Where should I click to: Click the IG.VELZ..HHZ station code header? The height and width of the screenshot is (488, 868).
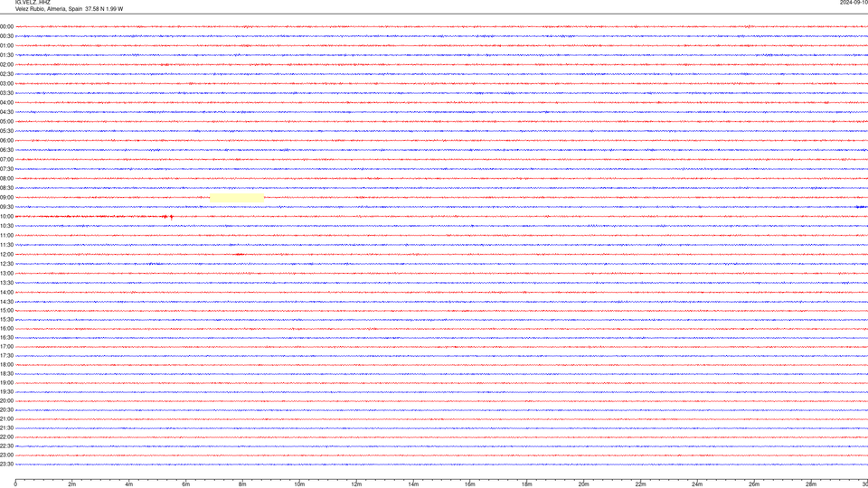tap(33, 3)
